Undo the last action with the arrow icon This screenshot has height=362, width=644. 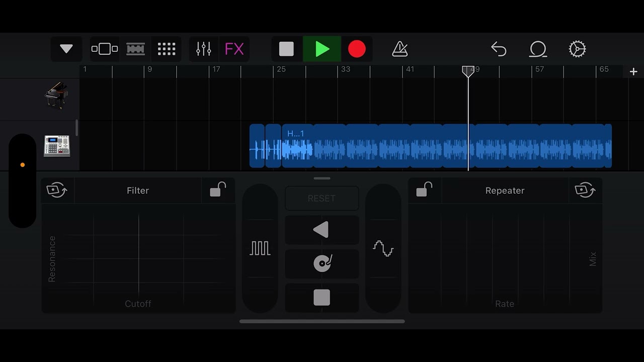pos(499,49)
